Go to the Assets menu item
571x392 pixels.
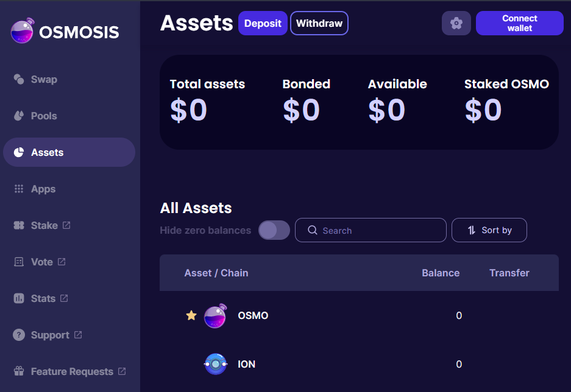[48, 152]
